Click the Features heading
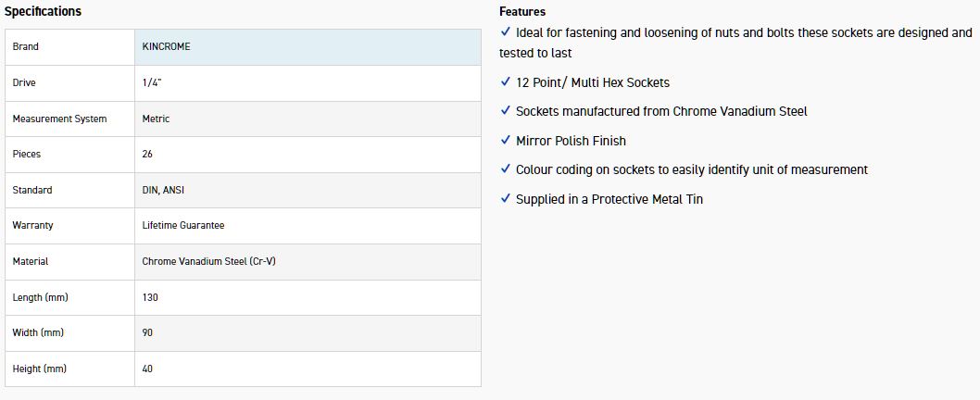980x400 pixels. 522,12
